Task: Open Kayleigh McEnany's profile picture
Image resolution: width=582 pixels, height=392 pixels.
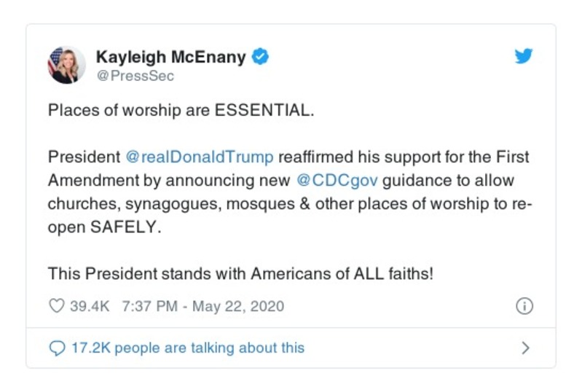Action: pyautogui.click(x=66, y=64)
